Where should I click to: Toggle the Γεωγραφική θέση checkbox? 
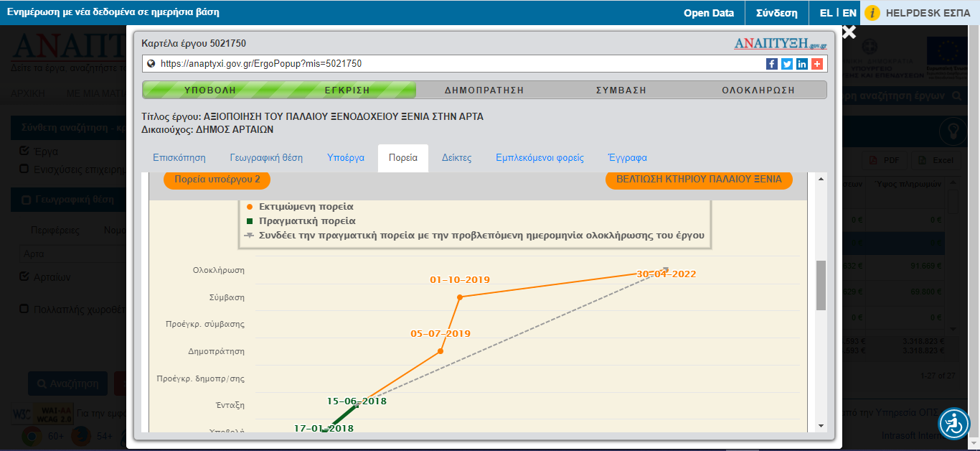click(x=26, y=200)
